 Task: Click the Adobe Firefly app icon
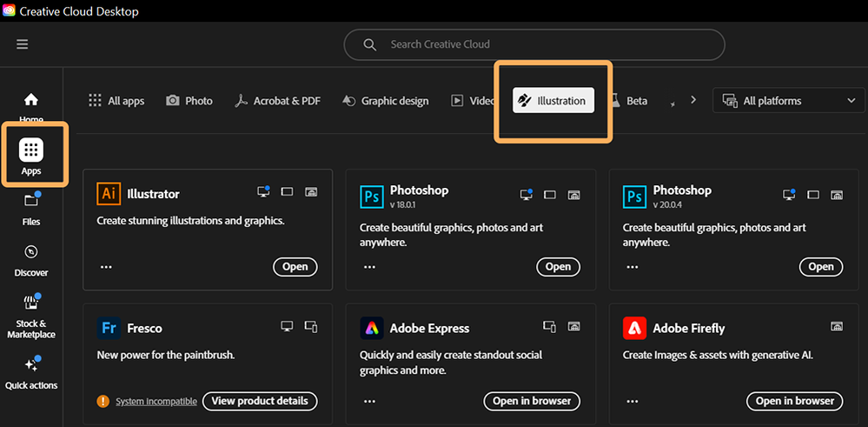(634, 328)
